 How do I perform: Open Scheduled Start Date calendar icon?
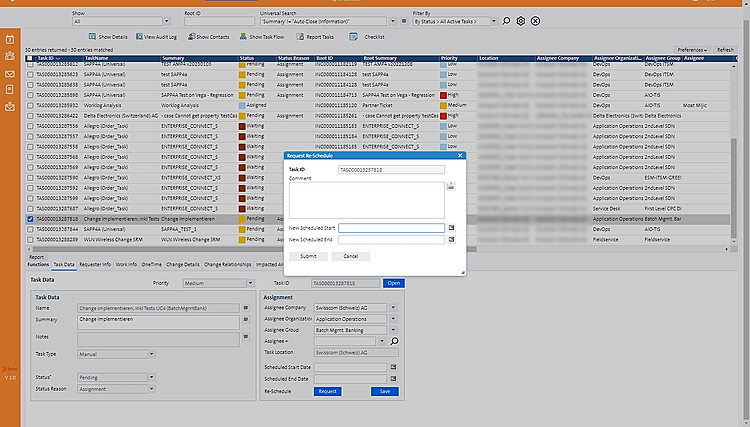[394, 367]
